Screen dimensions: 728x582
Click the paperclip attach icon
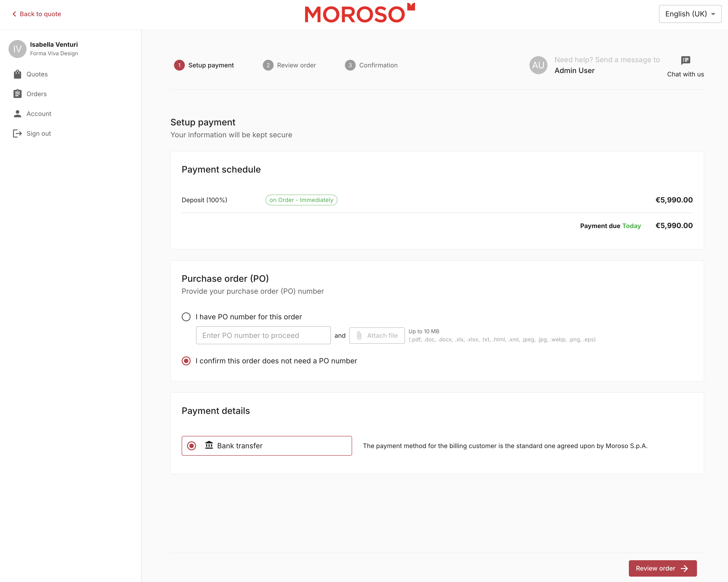point(359,335)
